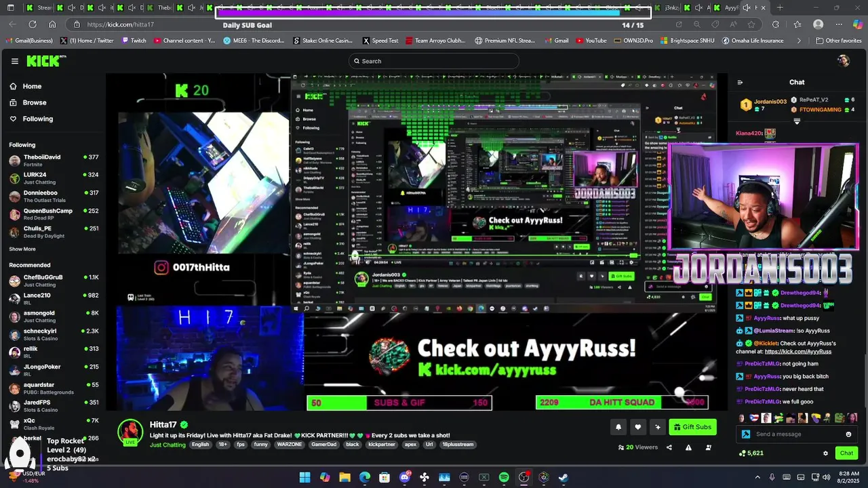The image size is (868, 488).
Task: Open xQc recommended channel
Action: coord(54,424)
